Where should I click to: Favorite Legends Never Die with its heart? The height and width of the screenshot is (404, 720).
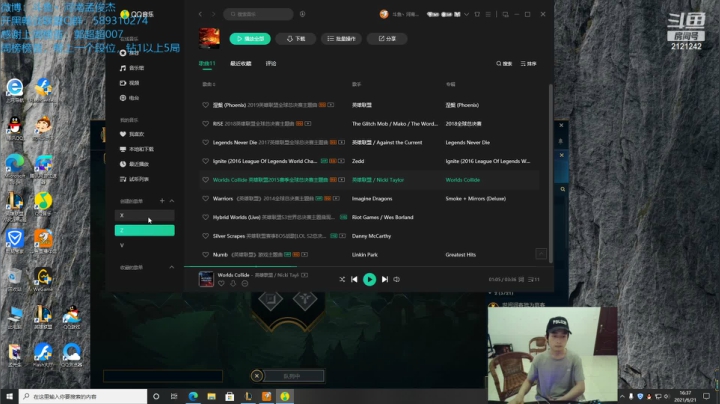coord(205,142)
